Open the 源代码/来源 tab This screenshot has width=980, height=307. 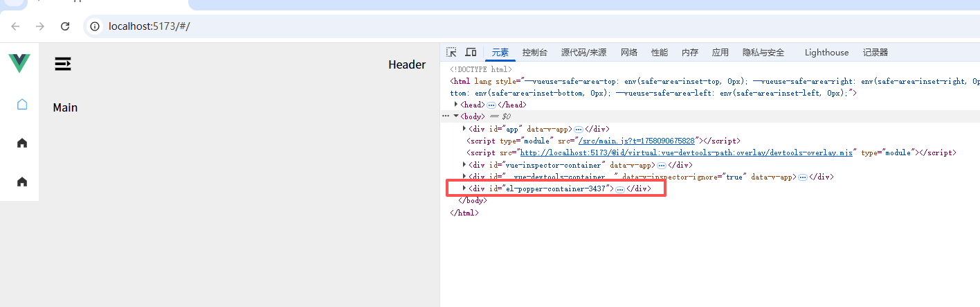[x=583, y=53]
